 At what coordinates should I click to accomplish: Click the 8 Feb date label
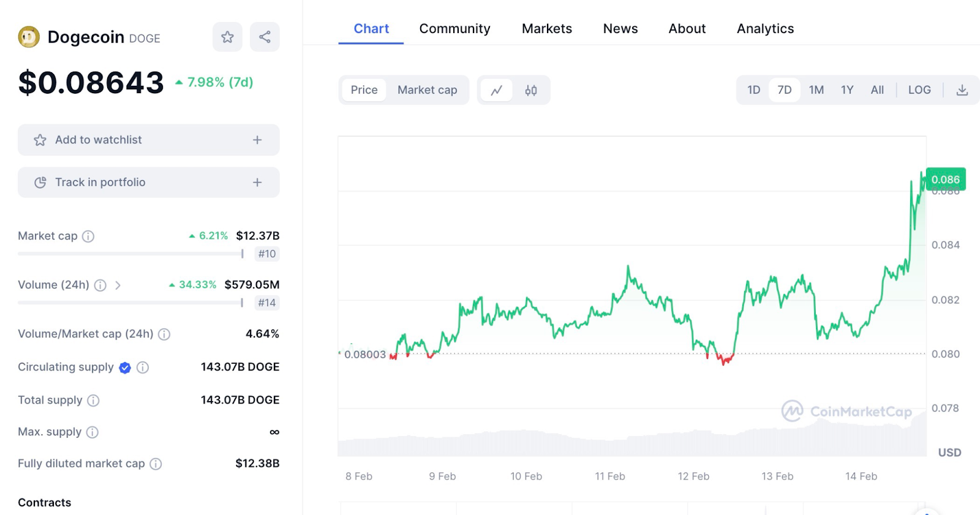tap(359, 476)
